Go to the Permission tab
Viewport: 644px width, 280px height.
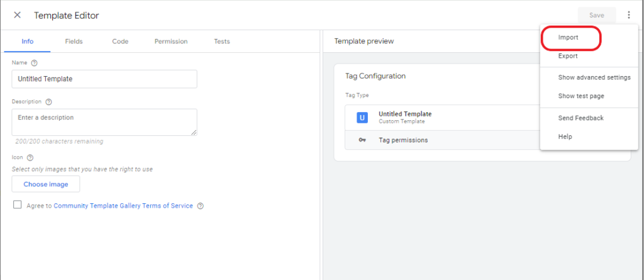(171, 42)
